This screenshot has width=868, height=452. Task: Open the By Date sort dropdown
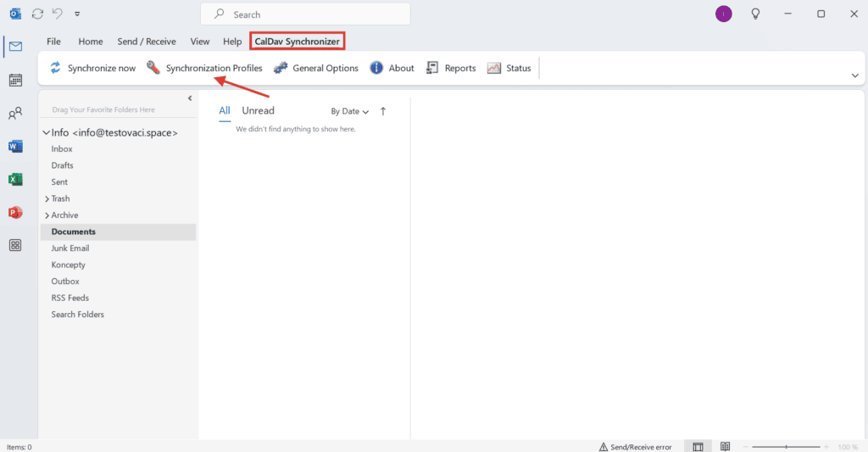[x=350, y=111]
